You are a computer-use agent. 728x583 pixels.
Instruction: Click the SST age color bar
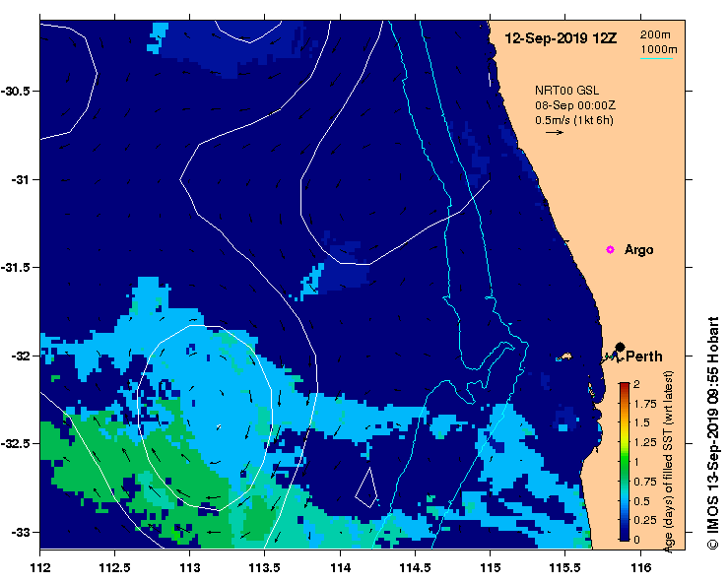pyautogui.click(x=624, y=462)
